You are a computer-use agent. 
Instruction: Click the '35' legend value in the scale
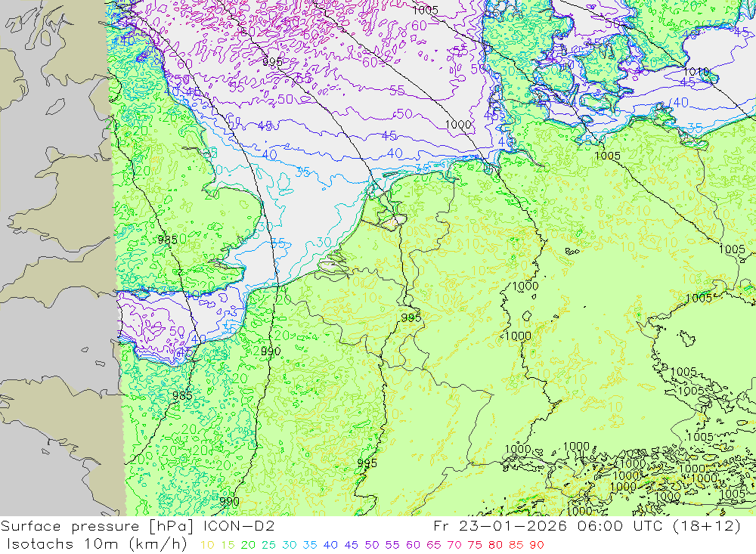309,546
